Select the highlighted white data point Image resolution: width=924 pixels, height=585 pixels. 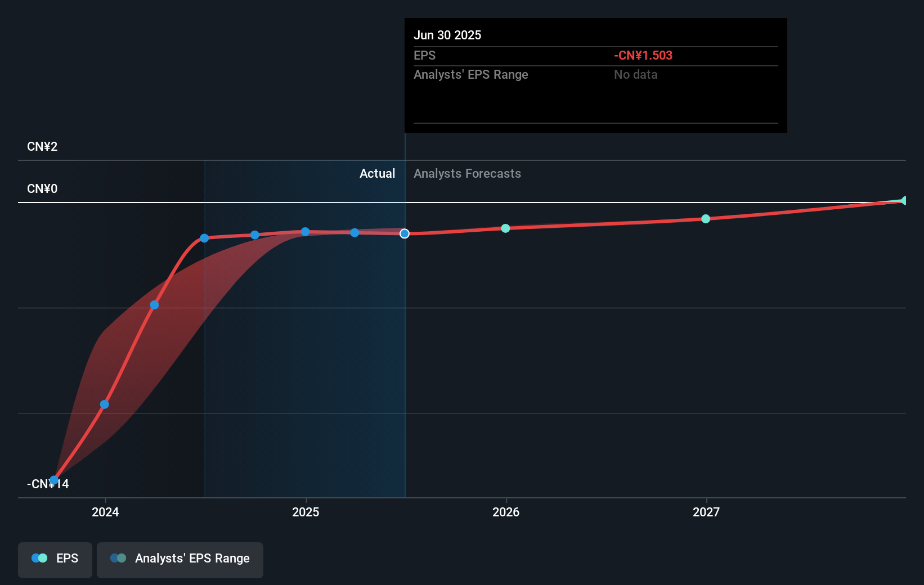click(404, 233)
